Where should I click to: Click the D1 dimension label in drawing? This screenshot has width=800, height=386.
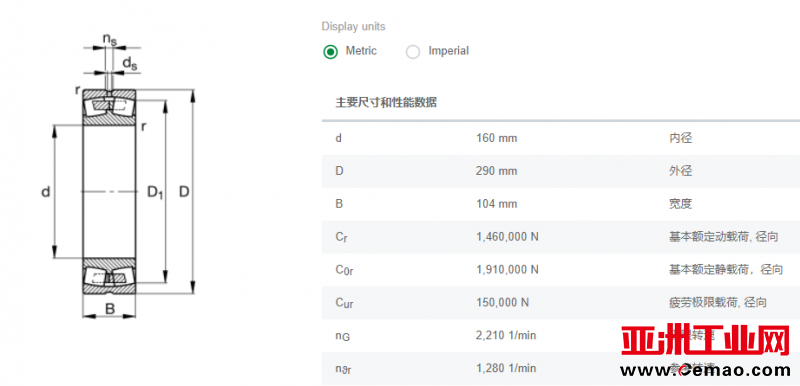coord(155,192)
